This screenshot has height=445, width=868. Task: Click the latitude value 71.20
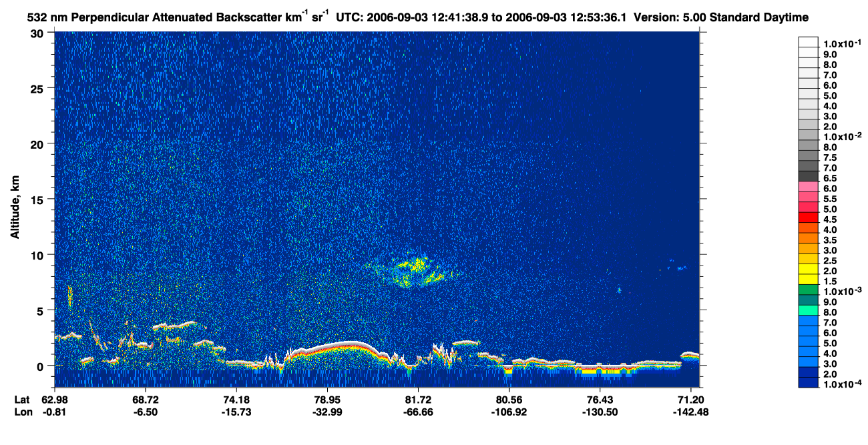coord(691,400)
